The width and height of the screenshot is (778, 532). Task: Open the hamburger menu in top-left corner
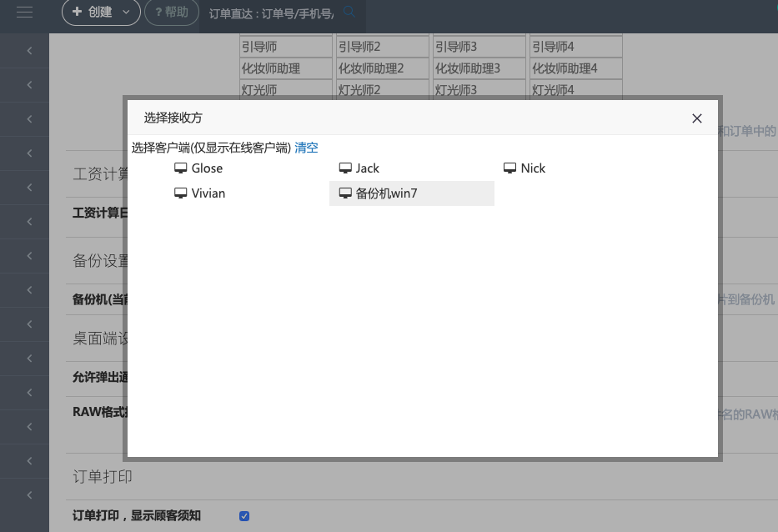[x=24, y=12]
